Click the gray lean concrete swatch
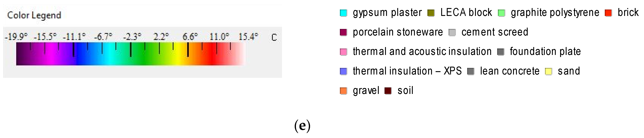The image size is (644, 138). coord(471,72)
